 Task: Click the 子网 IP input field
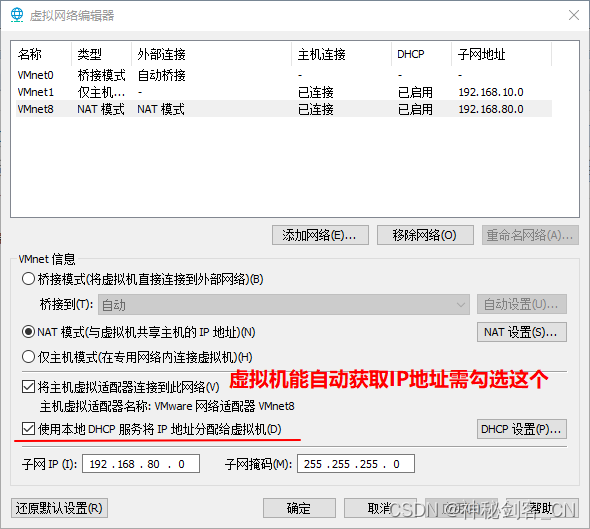pyautogui.click(x=141, y=464)
